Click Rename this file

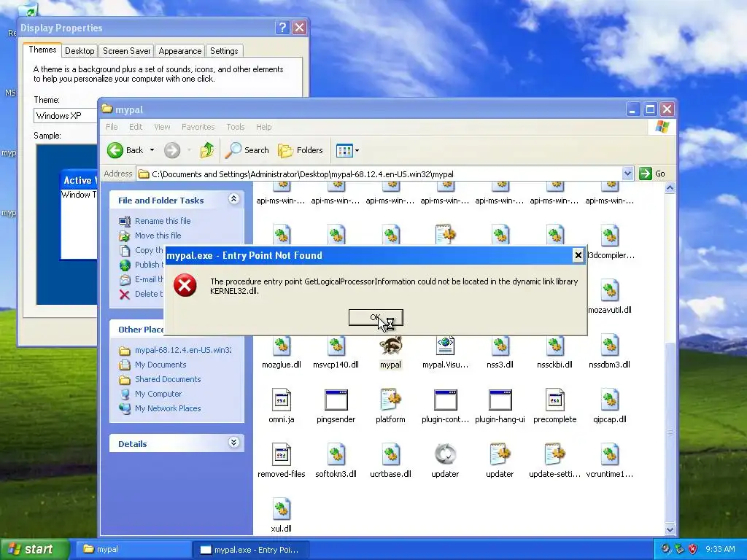tap(163, 221)
